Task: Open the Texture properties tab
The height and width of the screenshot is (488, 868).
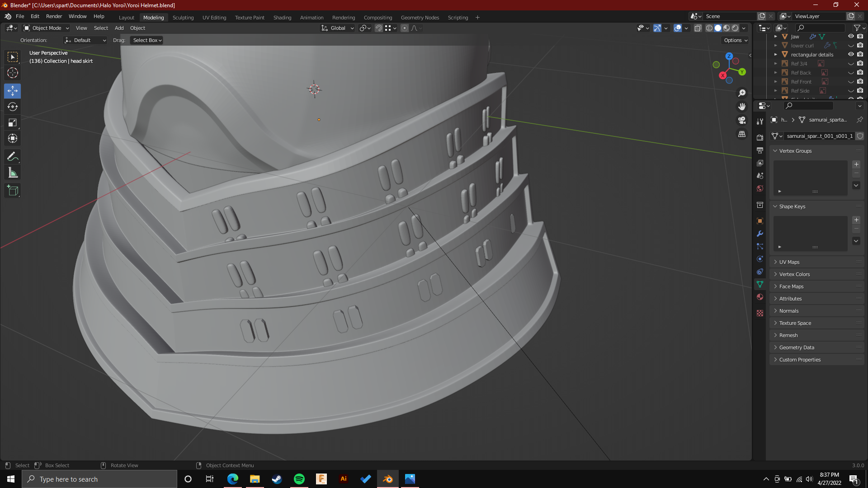Action: pos(760,313)
